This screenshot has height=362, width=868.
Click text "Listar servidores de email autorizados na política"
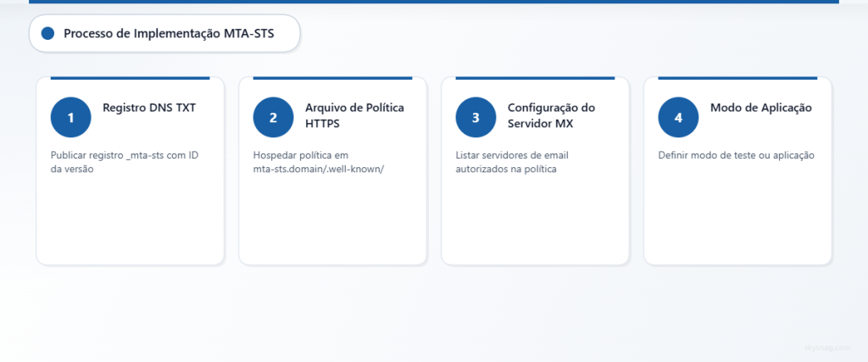(x=512, y=162)
